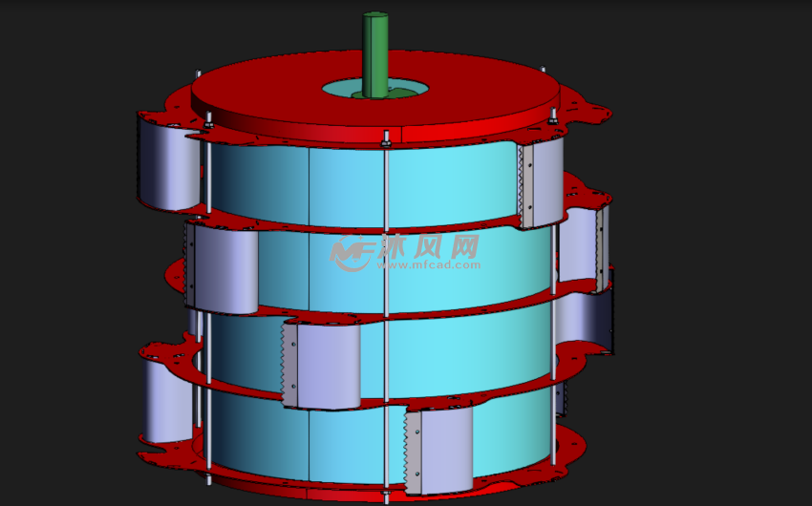Select the top-right serrated blade

(543, 185)
